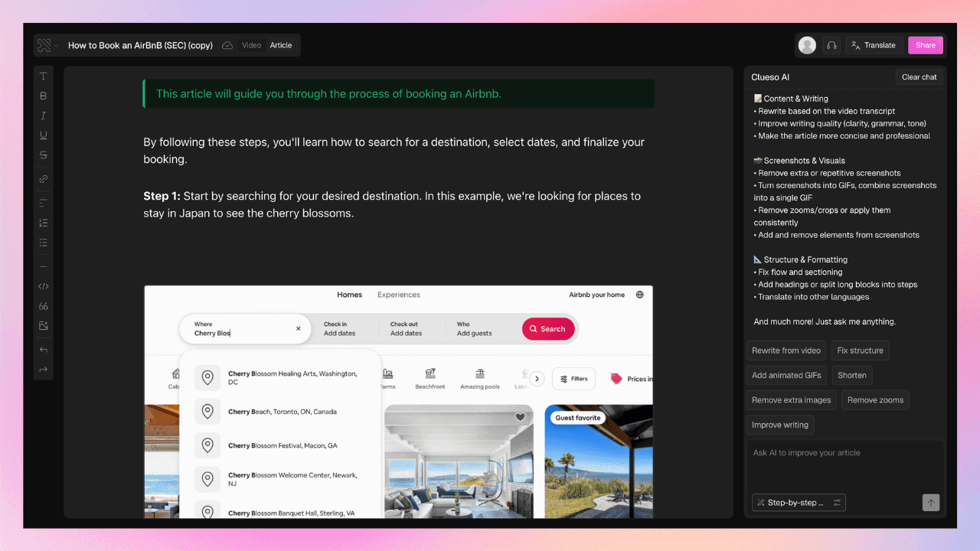Open the Step-by-step style dropdown

click(x=799, y=503)
